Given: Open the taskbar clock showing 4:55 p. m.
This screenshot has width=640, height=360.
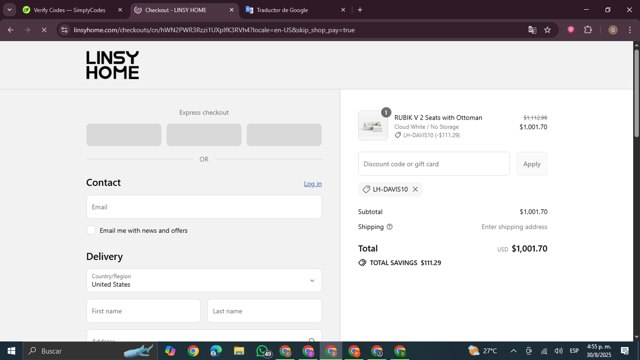Looking at the screenshot, I should [599, 351].
